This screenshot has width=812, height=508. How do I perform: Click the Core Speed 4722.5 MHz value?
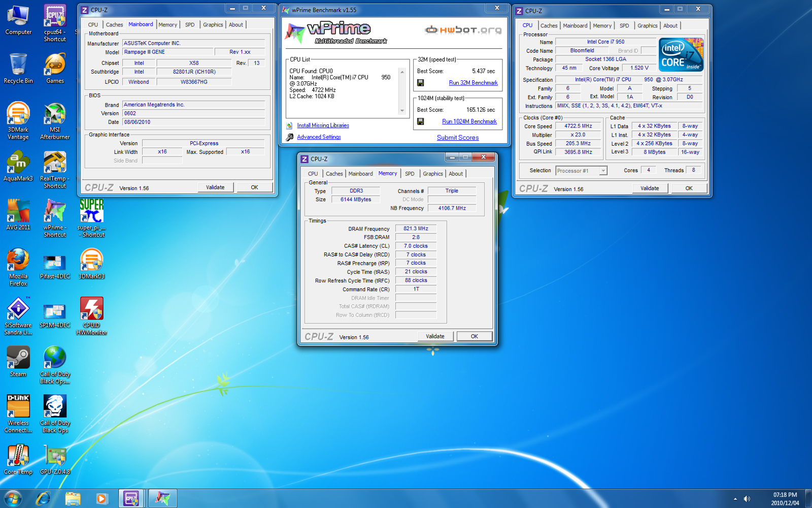[x=578, y=126]
